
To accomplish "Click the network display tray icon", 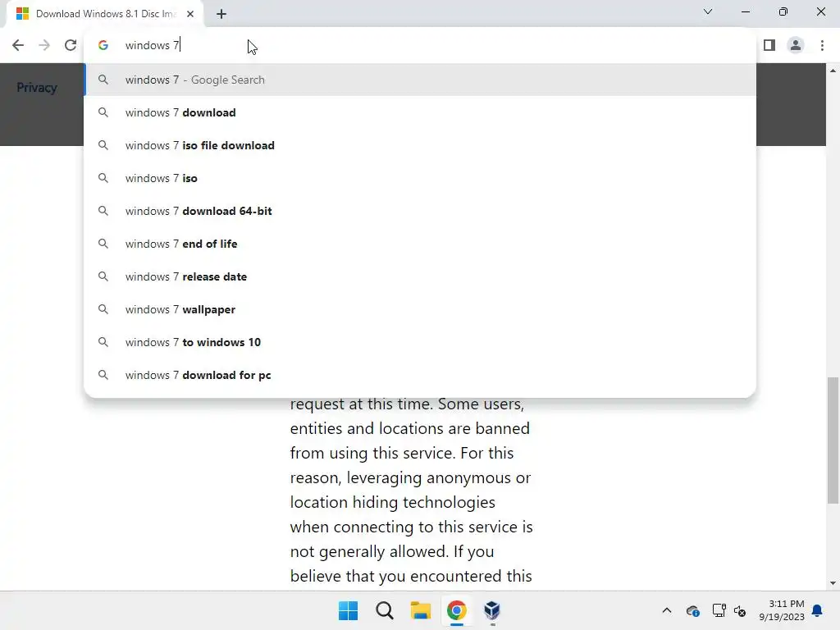I will (x=719, y=610).
